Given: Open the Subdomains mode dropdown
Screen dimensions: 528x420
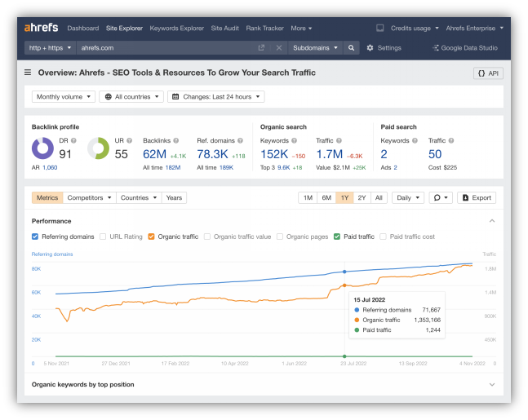Looking at the screenshot, I should click(315, 48).
